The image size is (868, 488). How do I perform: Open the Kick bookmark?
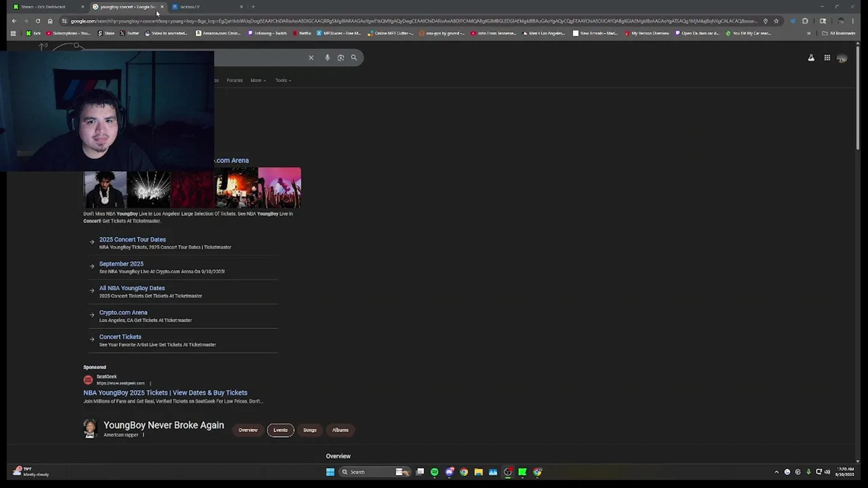33,33
